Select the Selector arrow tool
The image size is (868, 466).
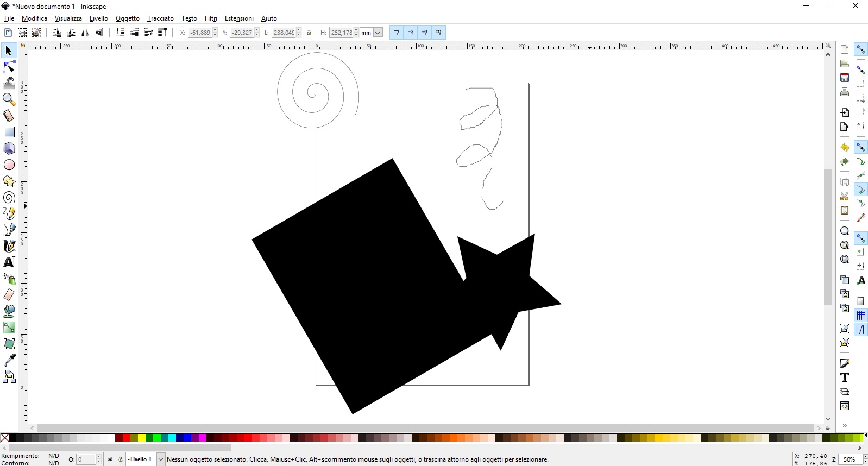pos(9,51)
